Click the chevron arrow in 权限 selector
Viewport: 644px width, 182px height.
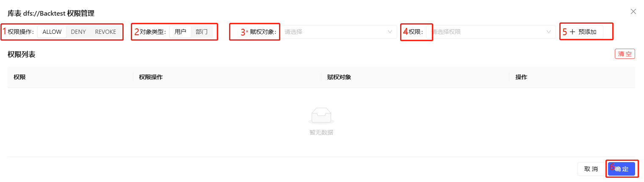click(549, 32)
